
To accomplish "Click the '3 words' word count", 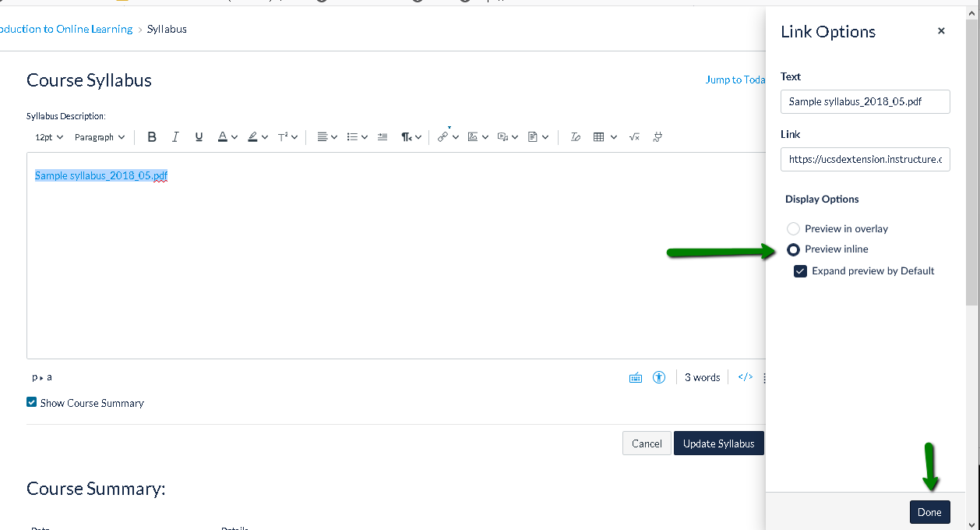I will point(702,377).
